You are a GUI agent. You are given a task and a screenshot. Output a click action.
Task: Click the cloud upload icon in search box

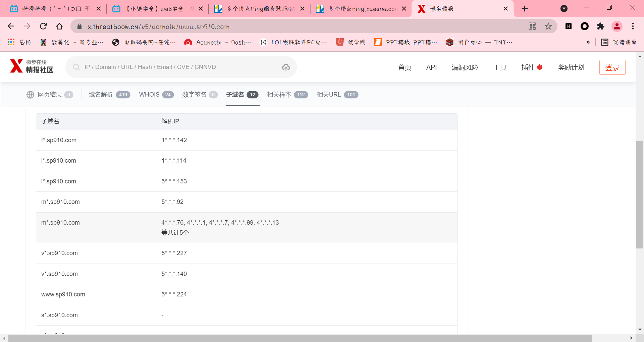(x=286, y=67)
